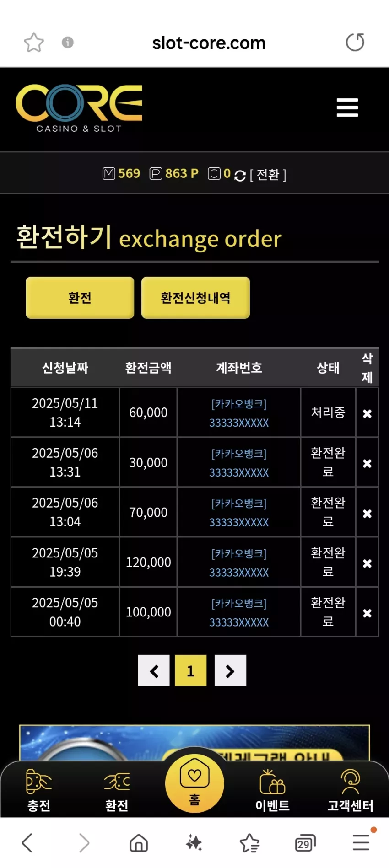Open the hamburger menu in the CORE header
Viewport: 389px width, 868px height.
(x=347, y=107)
